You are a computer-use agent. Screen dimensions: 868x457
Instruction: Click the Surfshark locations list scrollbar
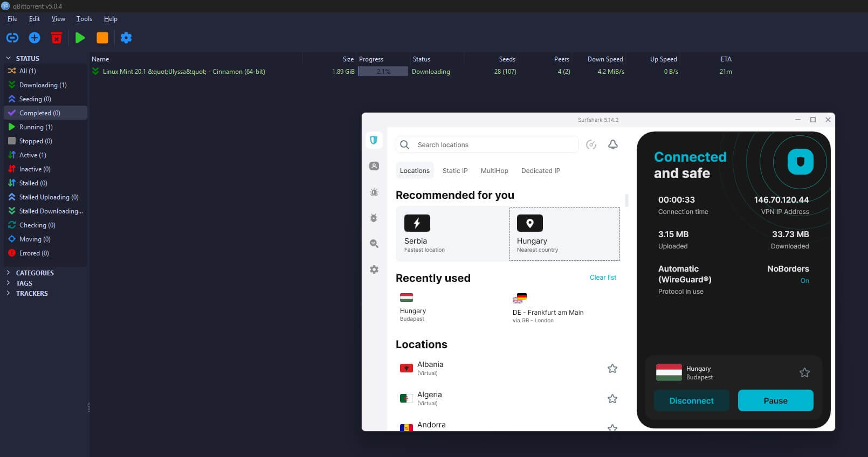tap(626, 200)
